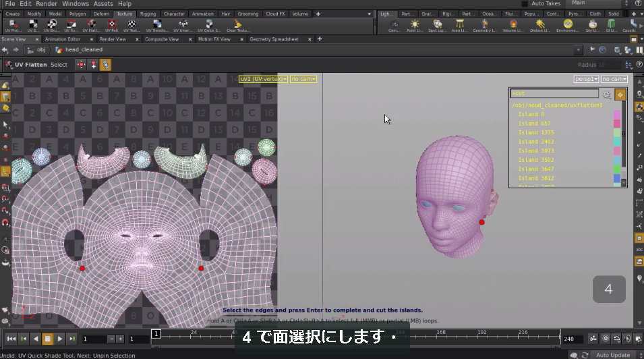This screenshot has width=644, height=359.
Task: Create an Area Light from the shelf
Action: pos(459,26)
